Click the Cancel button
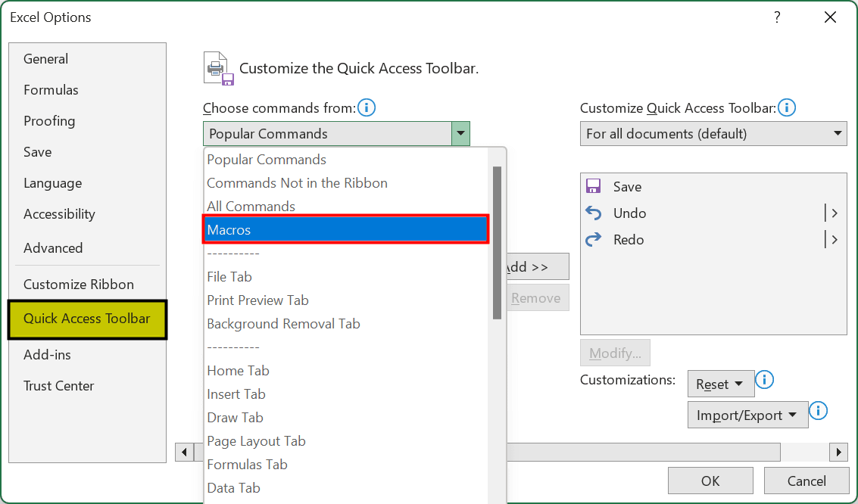The height and width of the screenshot is (504, 858). pos(807,481)
